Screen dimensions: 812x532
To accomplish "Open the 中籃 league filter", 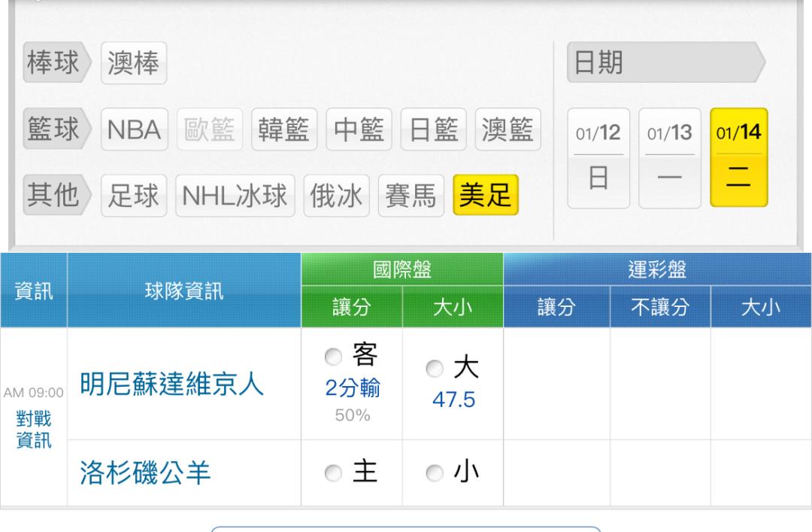I will tap(359, 129).
